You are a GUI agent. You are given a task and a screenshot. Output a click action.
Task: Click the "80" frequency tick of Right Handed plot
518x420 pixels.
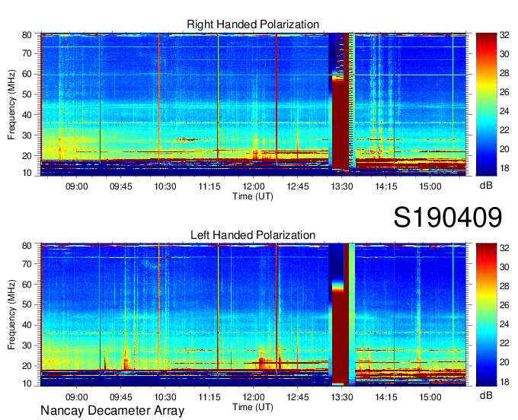click(27, 35)
